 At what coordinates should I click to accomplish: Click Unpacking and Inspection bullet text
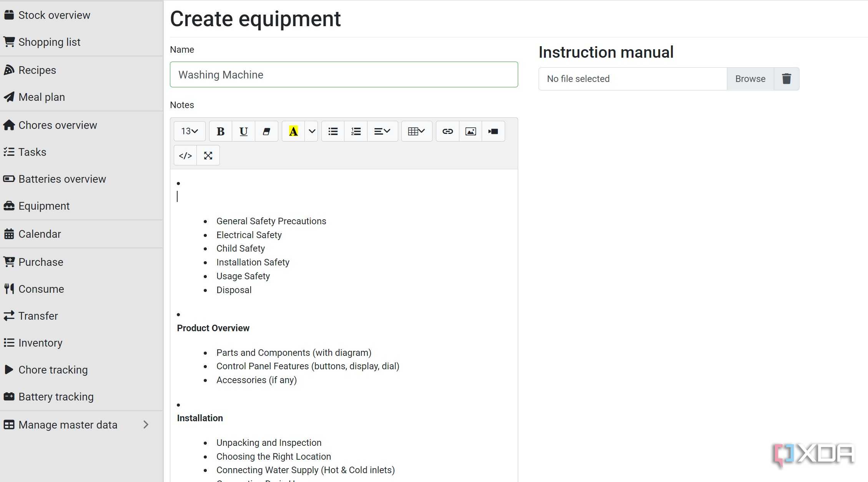269,443
